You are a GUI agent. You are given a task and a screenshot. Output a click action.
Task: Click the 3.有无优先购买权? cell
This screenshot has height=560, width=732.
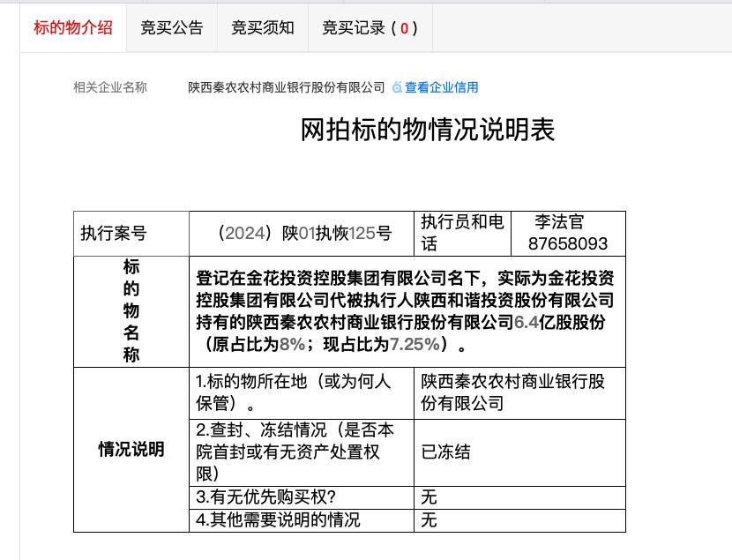[302, 497]
